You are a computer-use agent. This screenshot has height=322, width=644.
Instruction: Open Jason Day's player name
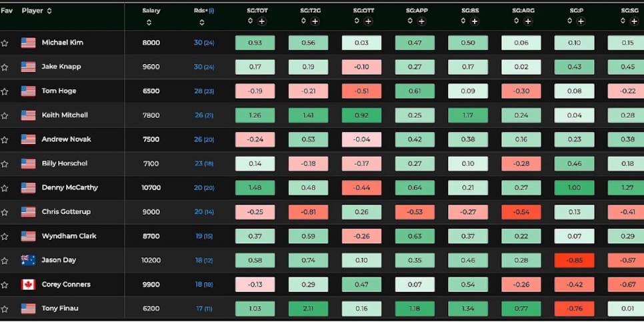click(x=60, y=260)
